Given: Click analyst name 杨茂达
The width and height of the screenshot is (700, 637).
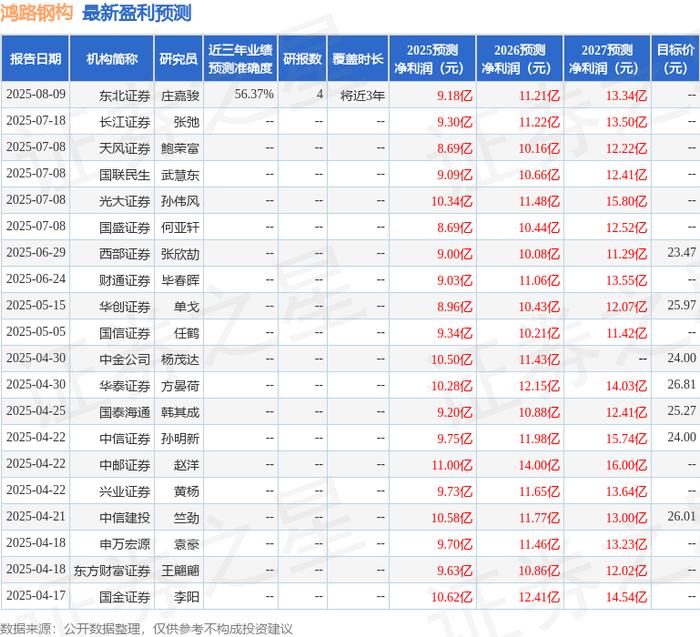Looking at the screenshot, I should tap(180, 359).
